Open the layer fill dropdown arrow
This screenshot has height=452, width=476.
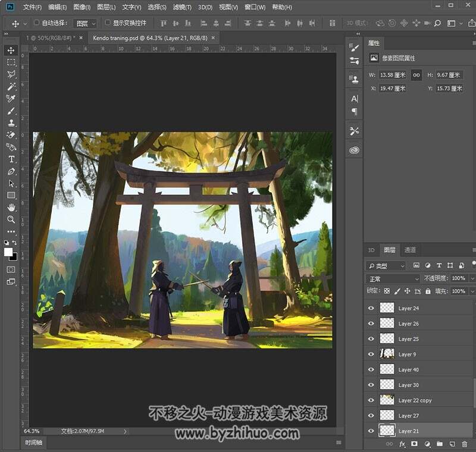(x=472, y=291)
